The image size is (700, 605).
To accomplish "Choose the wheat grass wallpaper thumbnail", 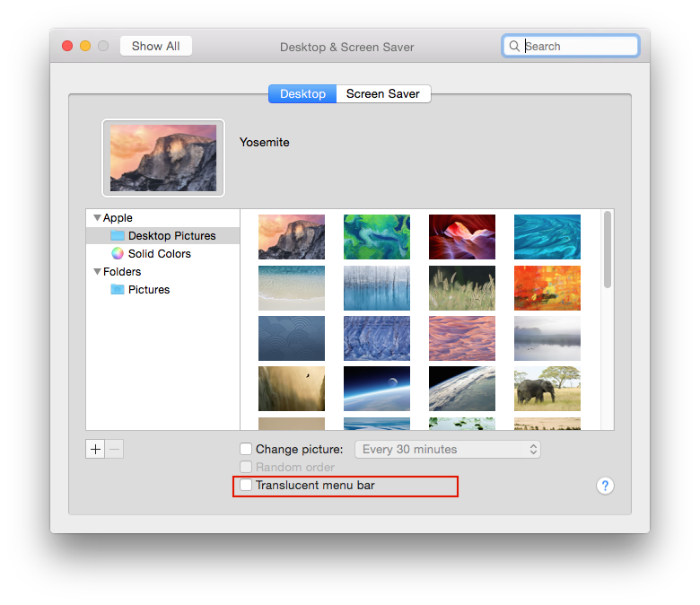I will coord(462,288).
